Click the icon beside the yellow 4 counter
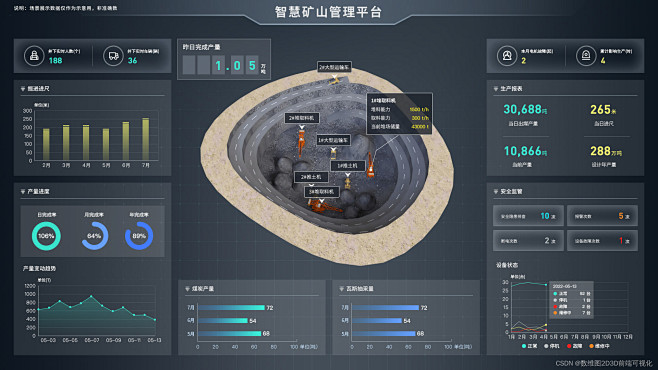The height and width of the screenshot is (370, 658). pyautogui.click(x=586, y=56)
